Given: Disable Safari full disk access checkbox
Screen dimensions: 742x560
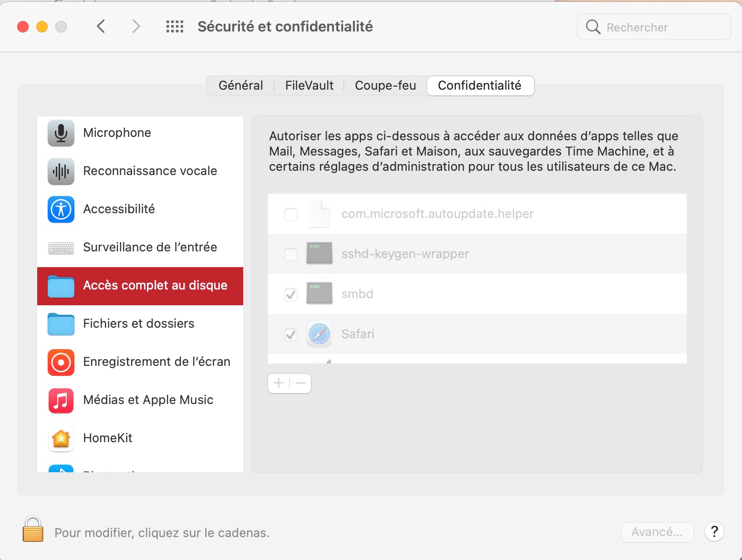Looking at the screenshot, I should coord(291,334).
